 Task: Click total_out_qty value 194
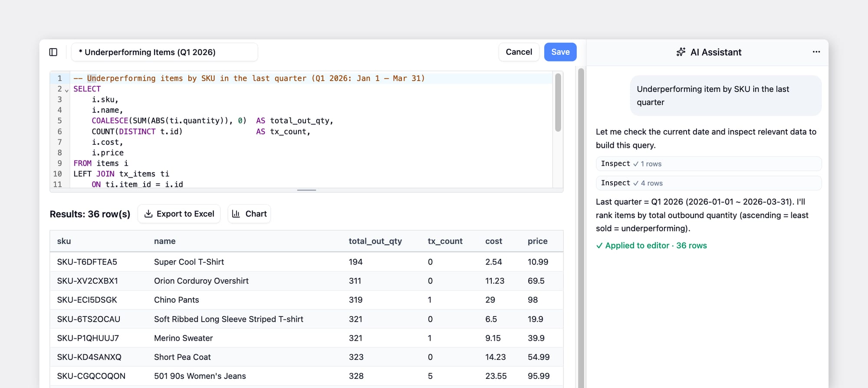point(355,262)
